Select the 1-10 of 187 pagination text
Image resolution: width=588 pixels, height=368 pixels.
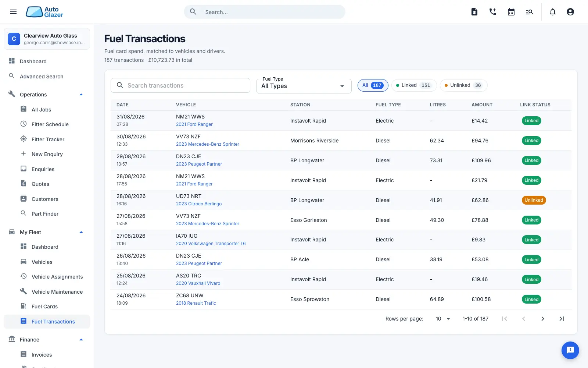click(475, 319)
